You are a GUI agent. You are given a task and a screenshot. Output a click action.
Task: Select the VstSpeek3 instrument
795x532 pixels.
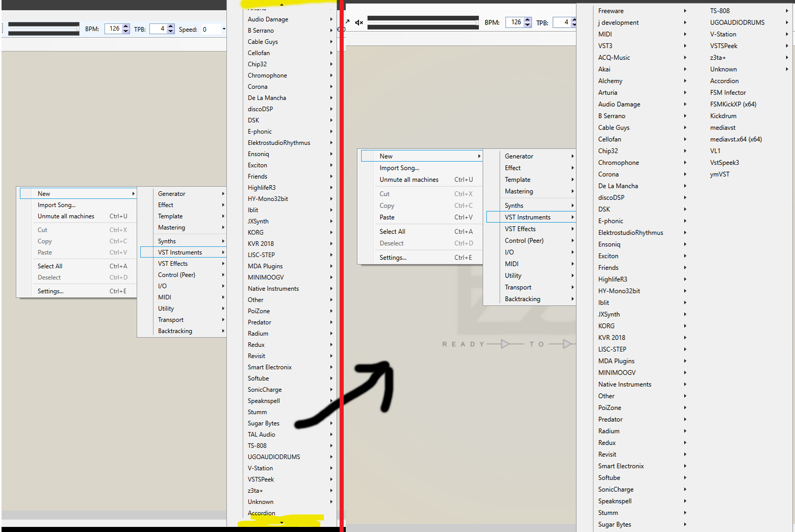click(x=724, y=163)
